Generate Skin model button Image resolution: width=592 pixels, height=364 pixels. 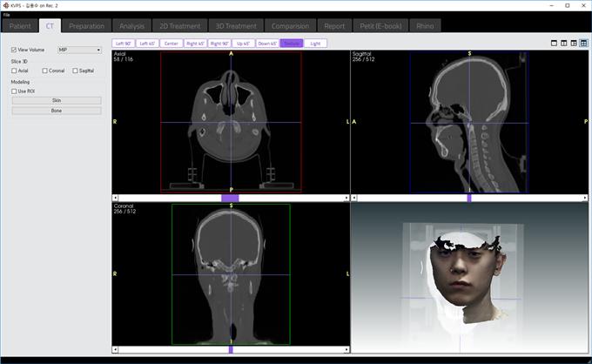57,100
